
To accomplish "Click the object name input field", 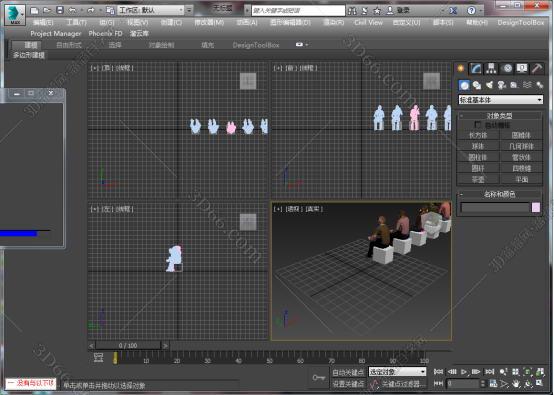I will pyautogui.click(x=495, y=207).
